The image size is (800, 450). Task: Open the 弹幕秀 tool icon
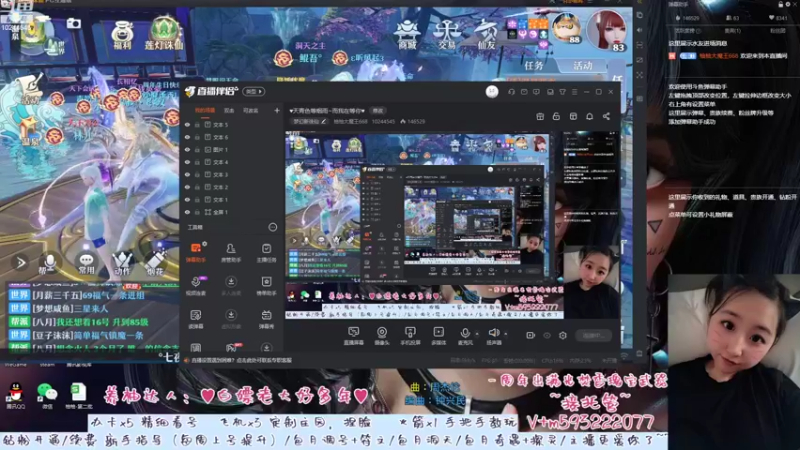pyautogui.click(x=266, y=318)
